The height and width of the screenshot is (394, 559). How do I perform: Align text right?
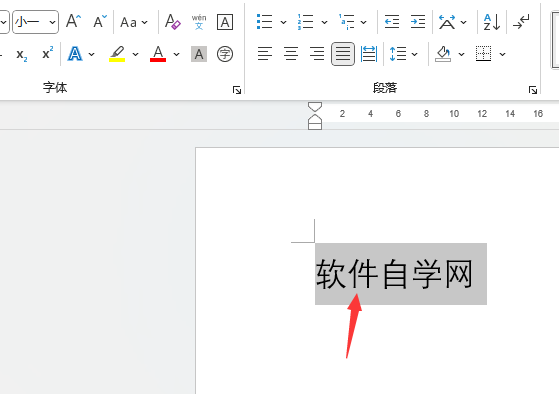coord(317,54)
